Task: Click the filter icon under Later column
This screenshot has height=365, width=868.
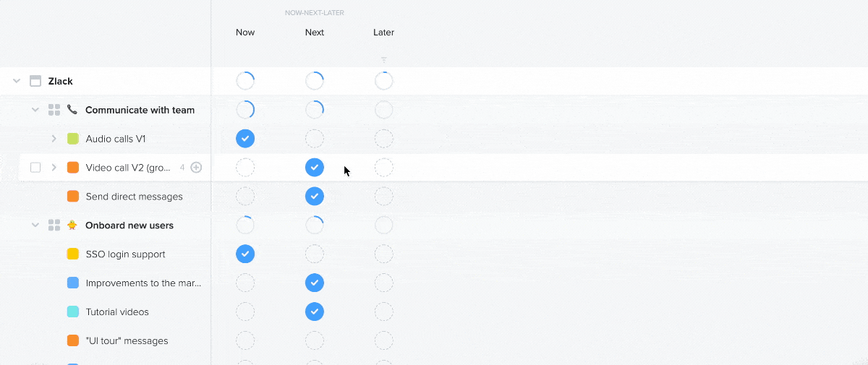Action: point(384,60)
